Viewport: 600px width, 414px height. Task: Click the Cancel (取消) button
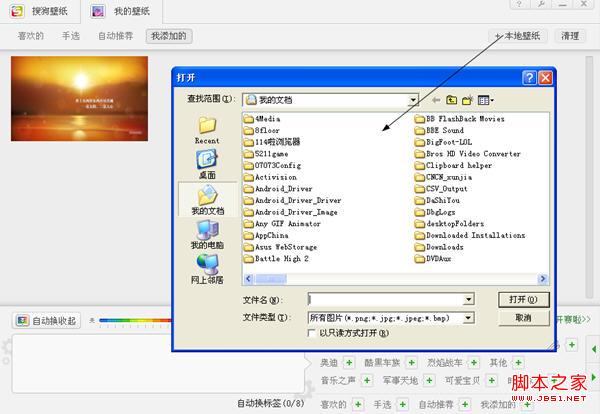(523, 318)
